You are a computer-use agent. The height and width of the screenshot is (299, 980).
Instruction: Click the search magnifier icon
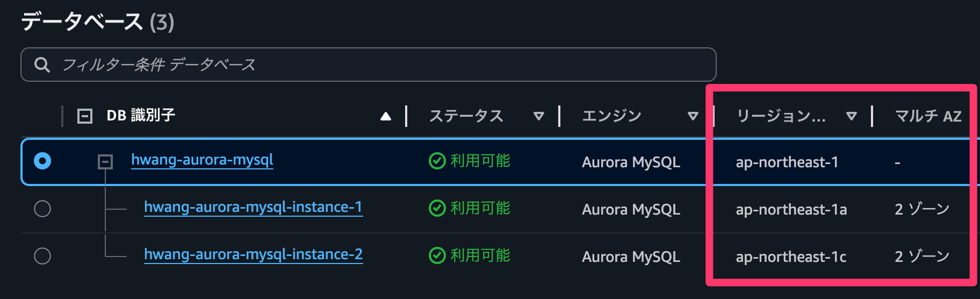coord(42,65)
